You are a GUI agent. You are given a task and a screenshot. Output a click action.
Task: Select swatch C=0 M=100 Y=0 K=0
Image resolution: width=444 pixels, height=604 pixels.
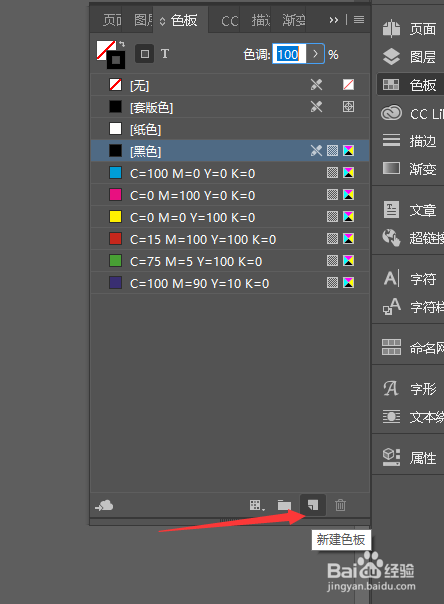click(x=230, y=195)
